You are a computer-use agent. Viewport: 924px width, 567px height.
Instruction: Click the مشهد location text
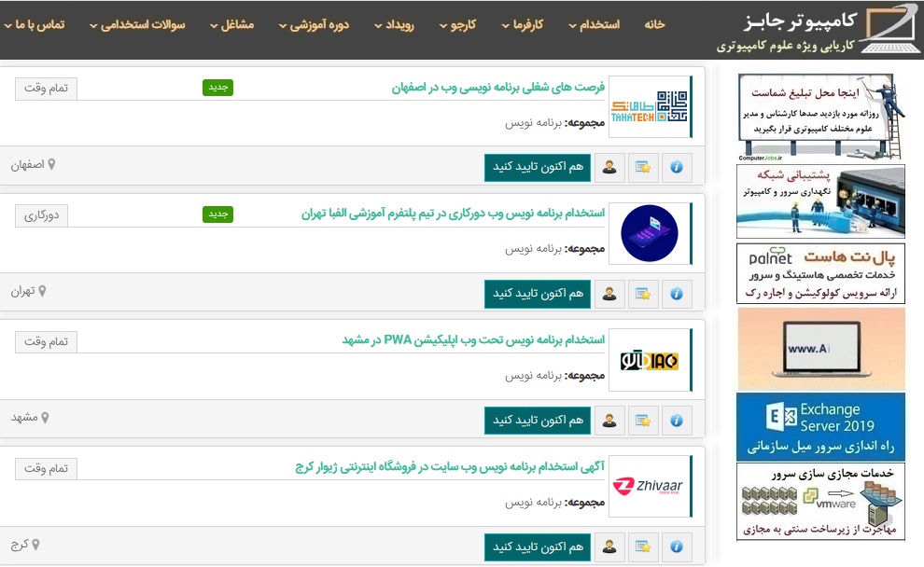tap(24, 418)
